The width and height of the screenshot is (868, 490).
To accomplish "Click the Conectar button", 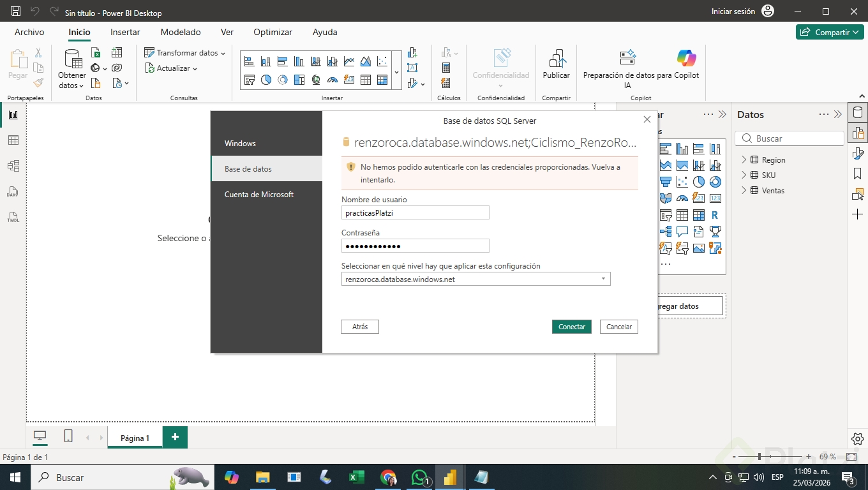I will pyautogui.click(x=572, y=327).
